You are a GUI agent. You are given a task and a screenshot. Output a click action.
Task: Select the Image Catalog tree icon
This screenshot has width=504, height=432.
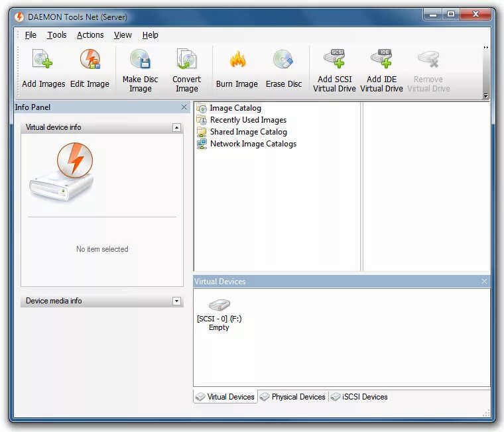coord(202,108)
